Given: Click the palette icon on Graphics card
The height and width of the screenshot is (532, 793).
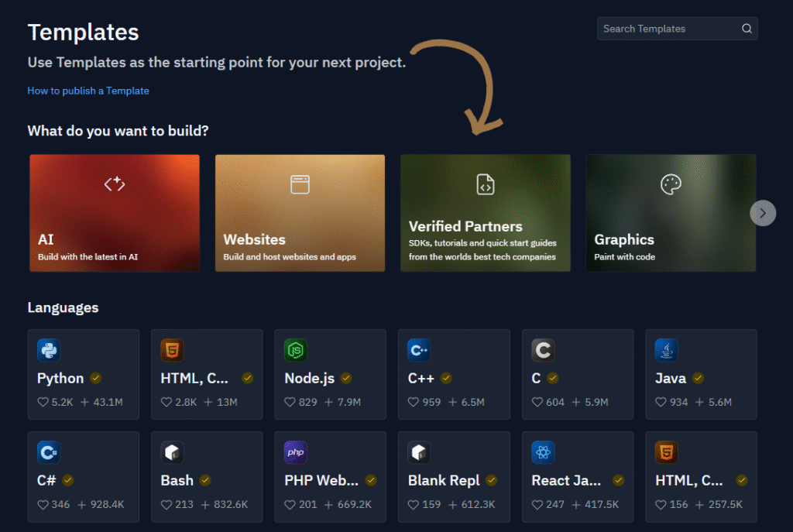Looking at the screenshot, I should (671, 184).
